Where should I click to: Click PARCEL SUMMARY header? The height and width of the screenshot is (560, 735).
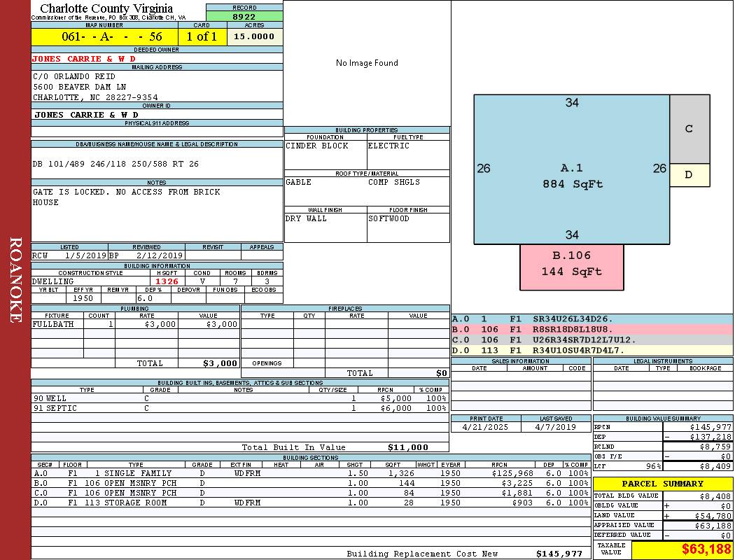662,484
